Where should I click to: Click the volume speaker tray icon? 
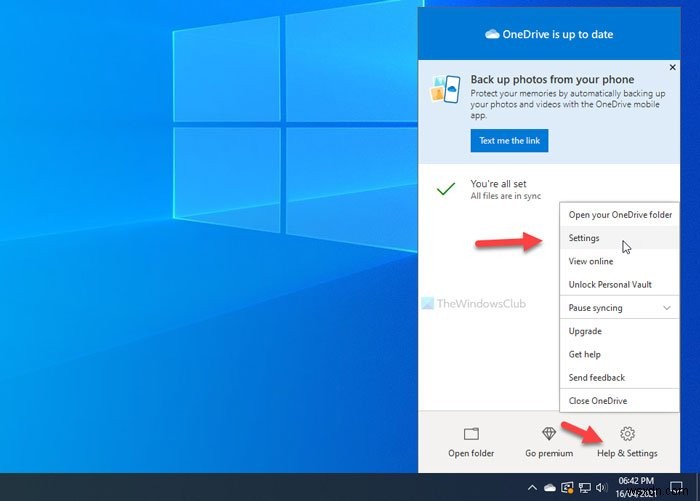pyautogui.click(x=601, y=488)
